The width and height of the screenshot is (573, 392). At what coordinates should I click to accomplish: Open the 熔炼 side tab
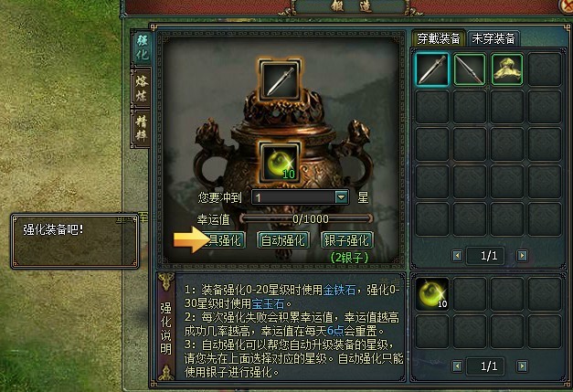click(x=141, y=88)
